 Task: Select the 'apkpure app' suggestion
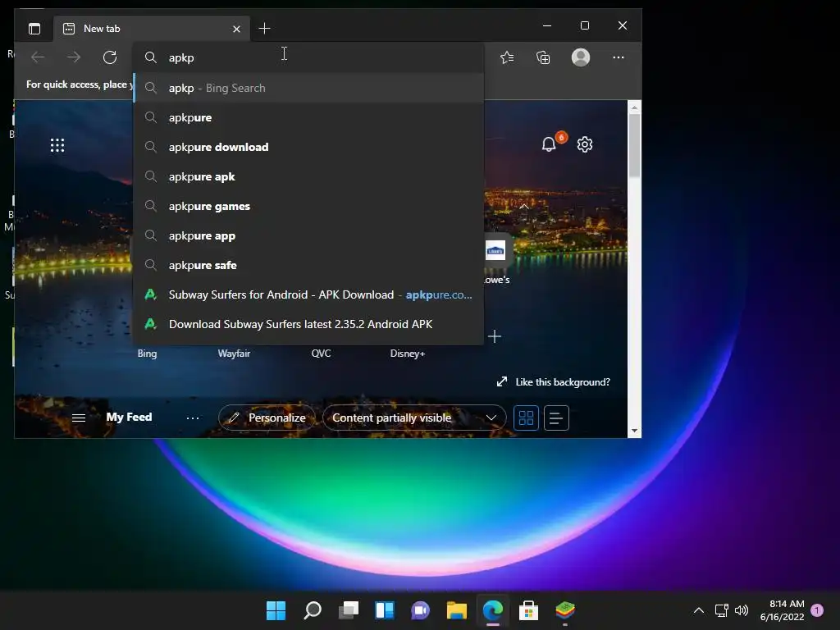click(308, 235)
